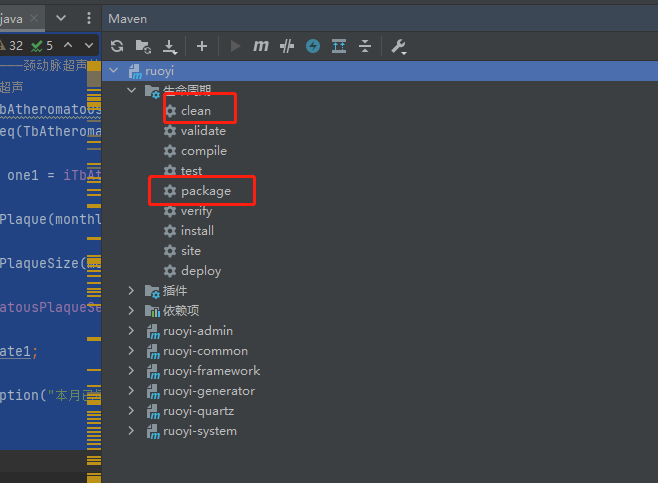658x483 pixels.
Task: Select the 依赖项 folder row
Action: coord(380,310)
